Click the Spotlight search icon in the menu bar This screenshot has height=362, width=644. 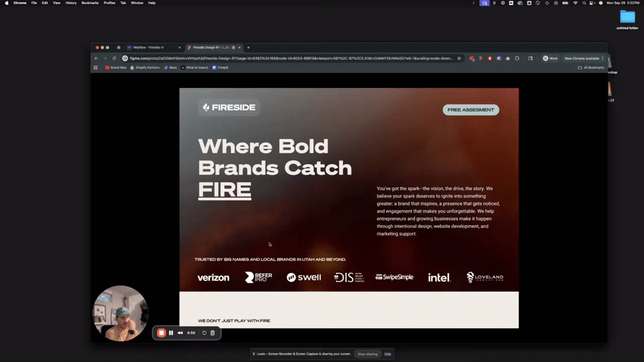click(584, 3)
